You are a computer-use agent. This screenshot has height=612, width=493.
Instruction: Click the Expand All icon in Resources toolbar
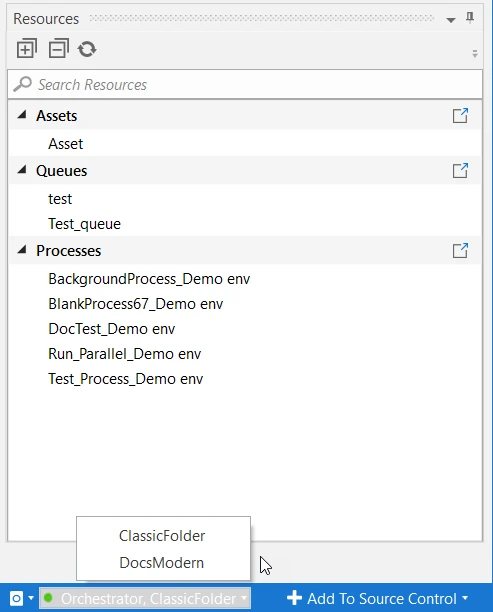tap(27, 48)
